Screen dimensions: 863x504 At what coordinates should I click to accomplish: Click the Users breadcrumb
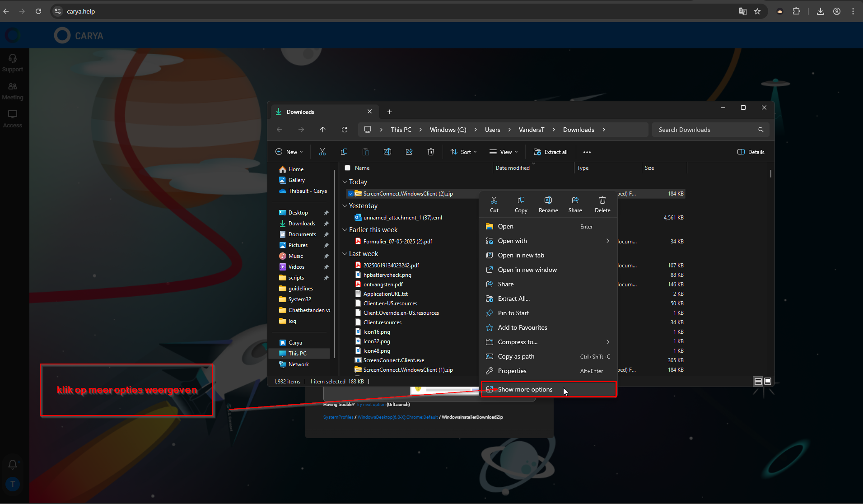click(493, 130)
